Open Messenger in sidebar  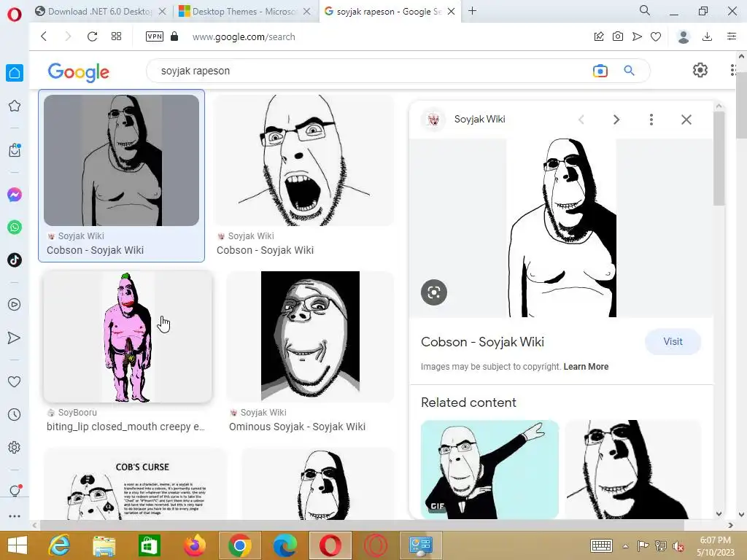[15, 195]
